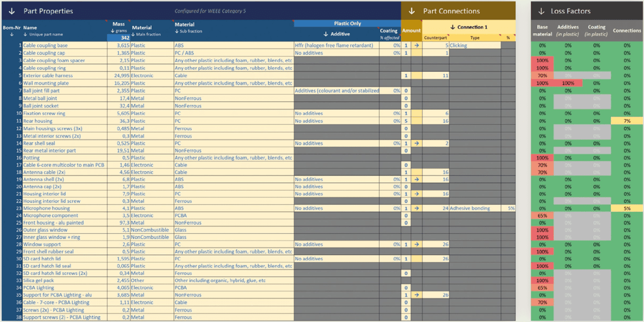The height and width of the screenshot is (322, 644).
Task: Click the total mass 342 cell
Action: click(x=118, y=38)
